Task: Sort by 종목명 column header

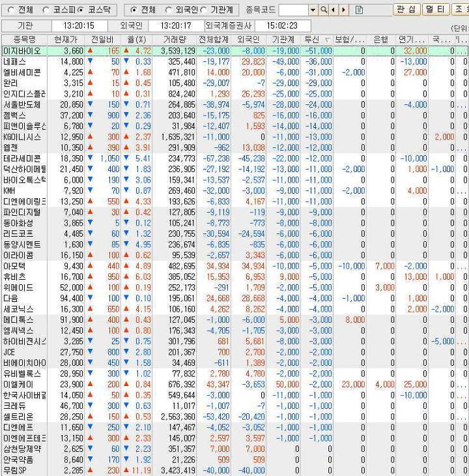Action: pyautogui.click(x=24, y=40)
